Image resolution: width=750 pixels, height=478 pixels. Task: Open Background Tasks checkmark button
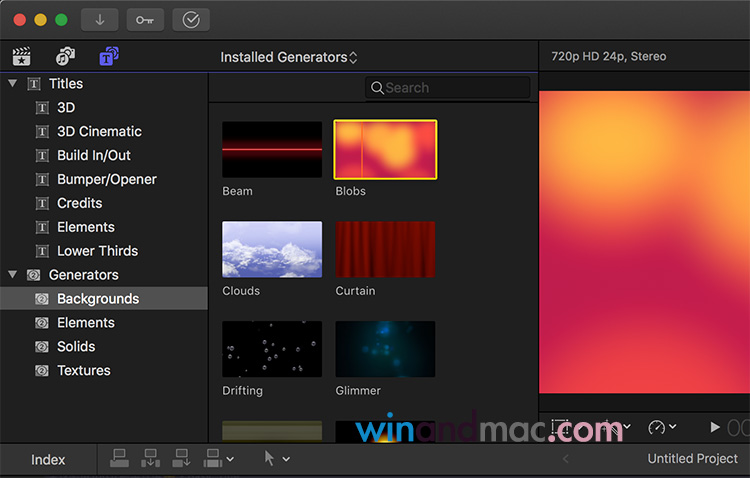[190, 19]
